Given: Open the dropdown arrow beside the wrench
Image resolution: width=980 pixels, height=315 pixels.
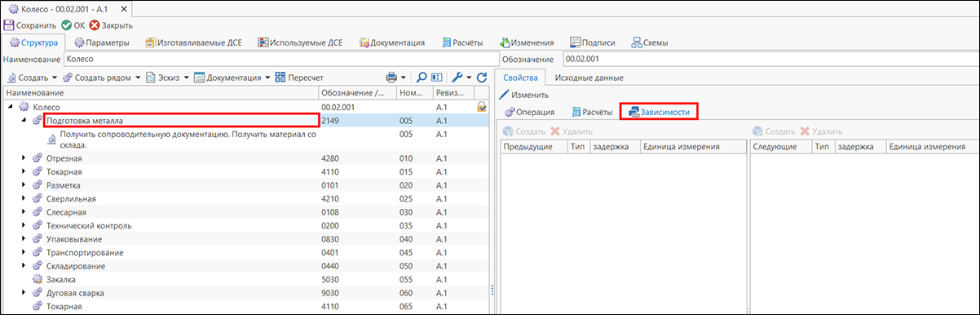Looking at the screenshot, I should (x=469, y=78).
